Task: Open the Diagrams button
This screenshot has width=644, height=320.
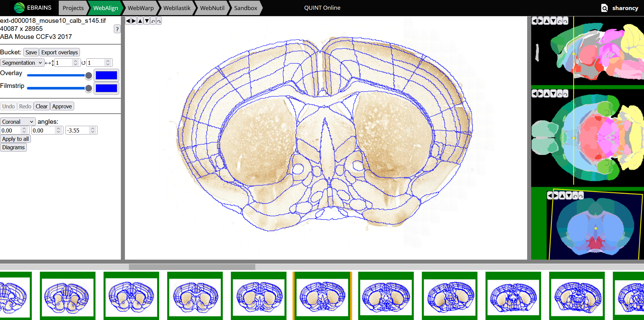Action: [x=13, y=147]
